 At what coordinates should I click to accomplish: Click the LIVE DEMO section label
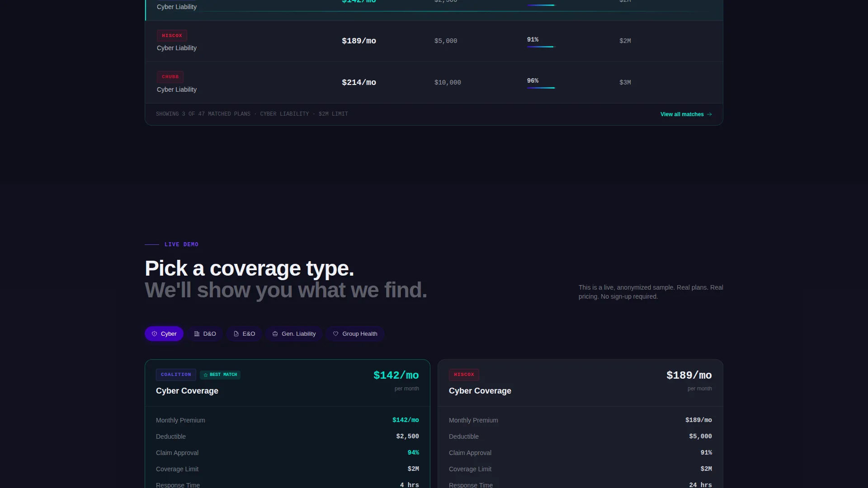click(x=181, y=244)
